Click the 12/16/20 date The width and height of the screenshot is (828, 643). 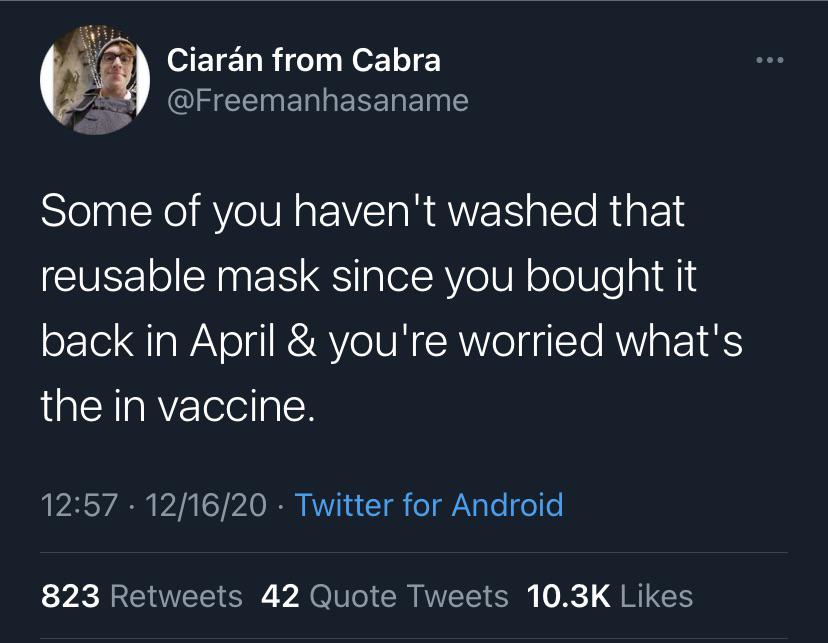point(205,504)
